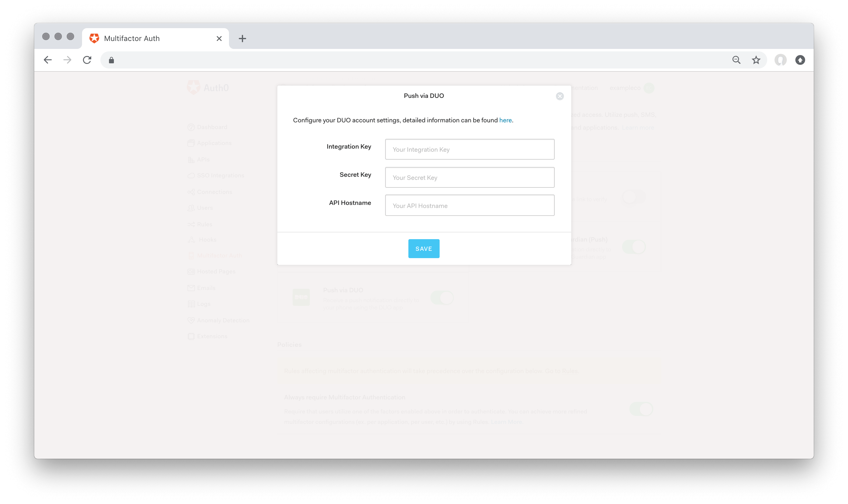The image size is (848, 504).
Task: Click the Multifactor Auth browser tab
Action: pos(132,38)
